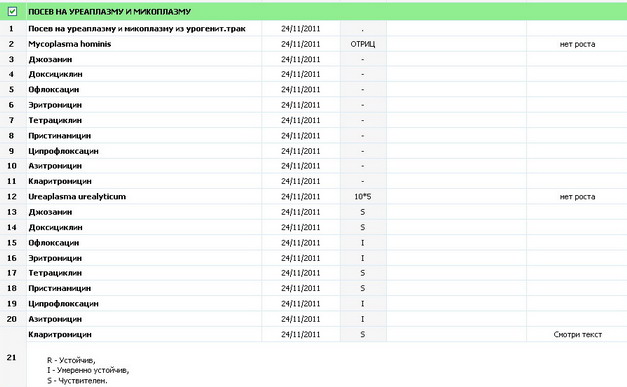Select the 'S' result for Пристинамицин, row 18
The height and width of the screenshot is (387, 627).
pyautogui.click(x=363, y=288)
